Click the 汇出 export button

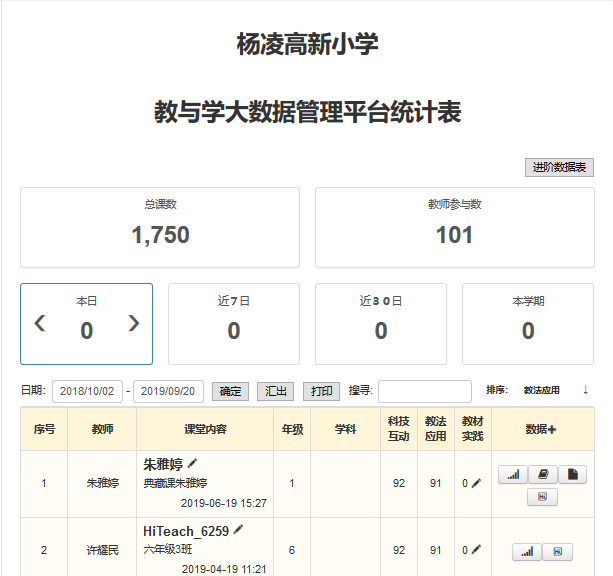point(275,391)
